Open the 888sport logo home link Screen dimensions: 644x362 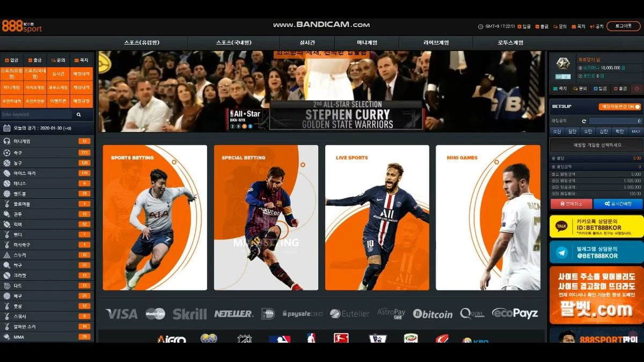tap(22, 26)
